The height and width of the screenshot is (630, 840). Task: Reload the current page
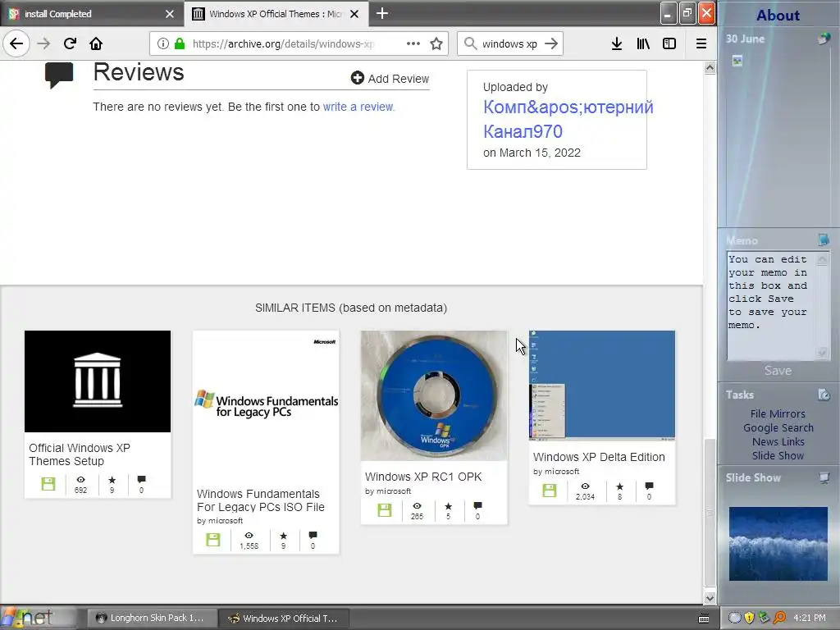(x=70, y=43)
